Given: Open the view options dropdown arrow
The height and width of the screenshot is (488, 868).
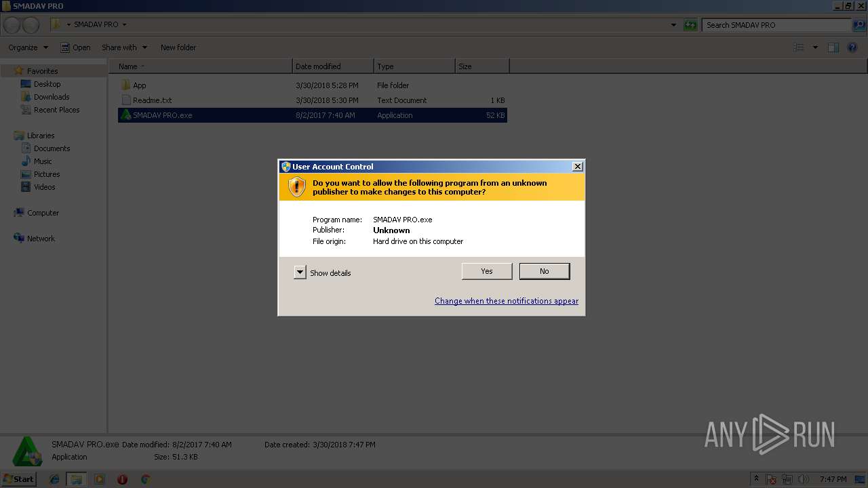Looking at the screenshot, I should tap(815, 47).
